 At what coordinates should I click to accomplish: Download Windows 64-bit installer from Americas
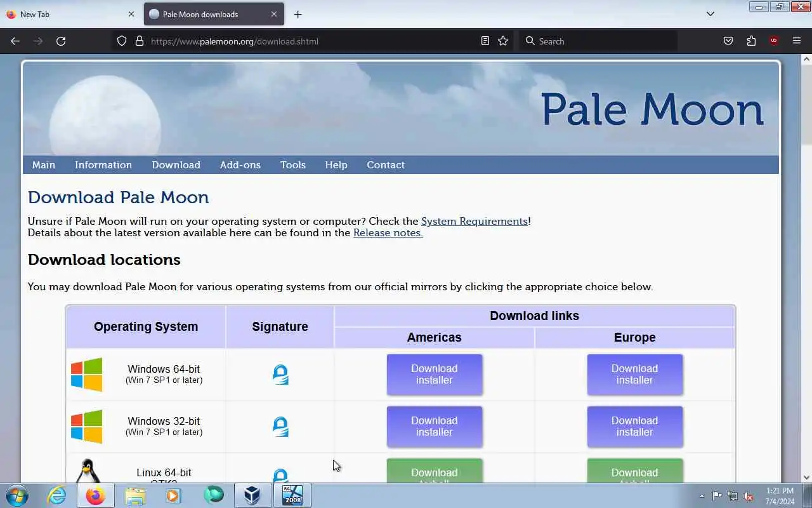[x=435, y=375]
